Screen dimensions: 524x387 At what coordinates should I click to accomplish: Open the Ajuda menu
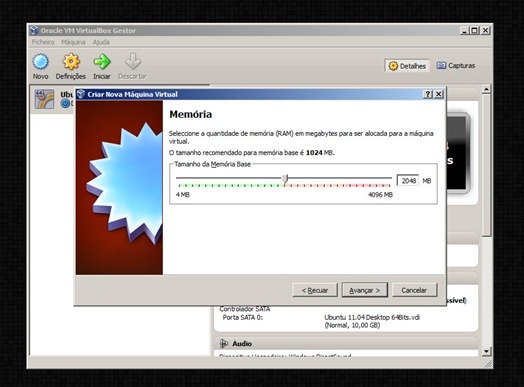click(101, 42)
